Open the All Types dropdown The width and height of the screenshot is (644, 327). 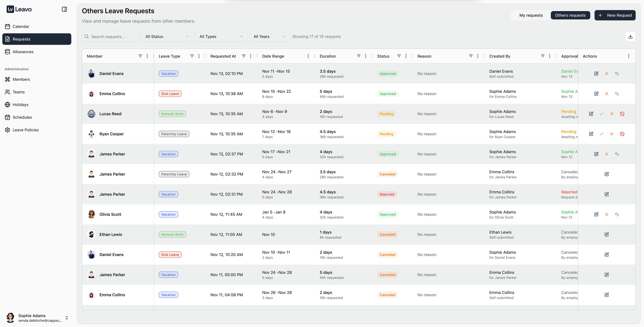click(x=222, y=36)
